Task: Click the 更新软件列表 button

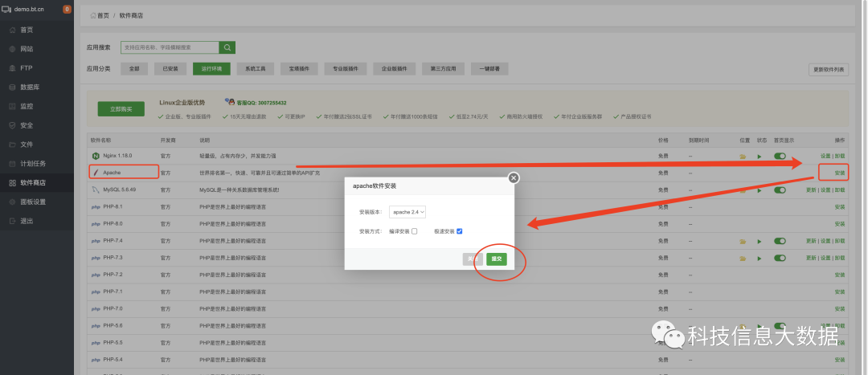Action: coord(829,70)
